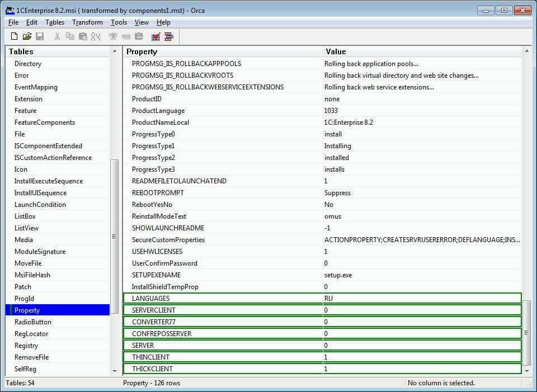Open the Tables menu
Screen dimensions: 537x392
point(55,22)
